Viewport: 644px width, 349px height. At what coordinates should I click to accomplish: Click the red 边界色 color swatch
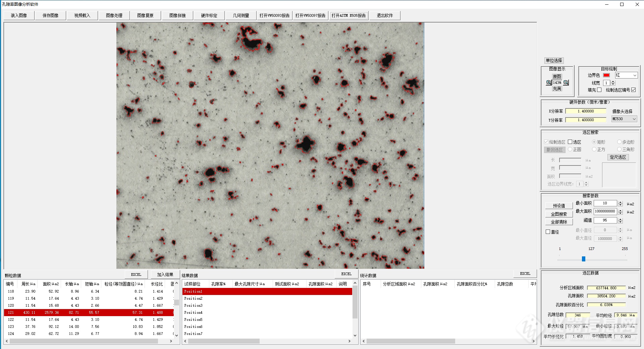coord(606,76)
